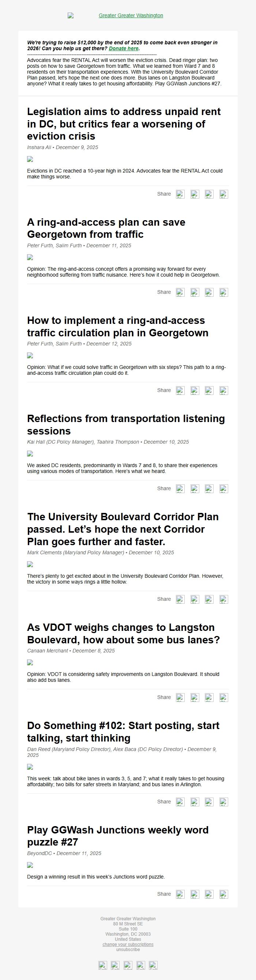Click first share icon under transportation listening sessions article
This screenshot has width=256, height=980.
(180, 488)
